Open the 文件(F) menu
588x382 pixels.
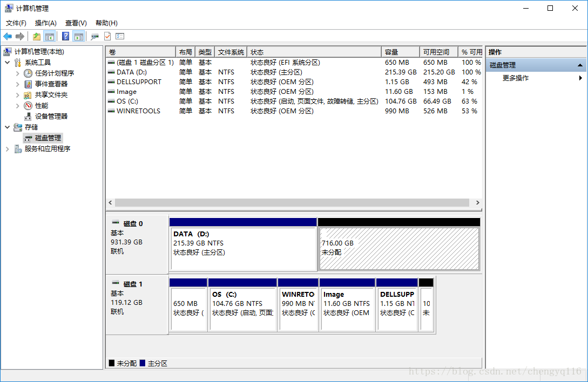pos(16,23)
